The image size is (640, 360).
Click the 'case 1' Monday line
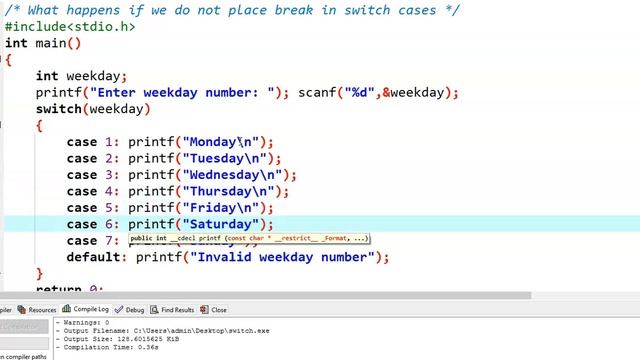(x=170, y=142)
